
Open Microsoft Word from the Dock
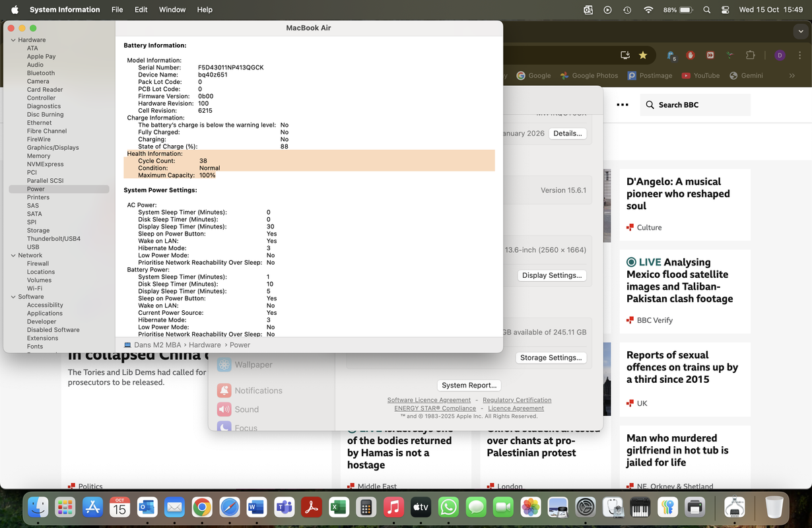[256, 507]
